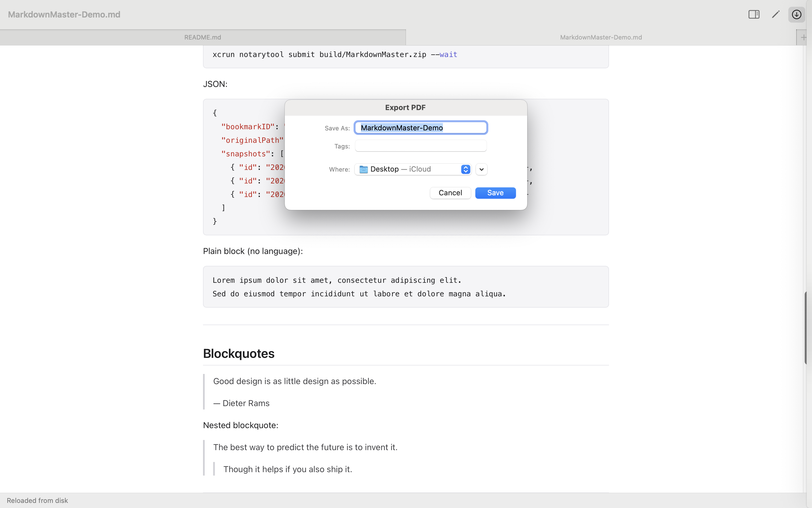Image resolution: width=812 pixels, height=508 pixels.
Task: Click the export download icon
Action: 796,14
